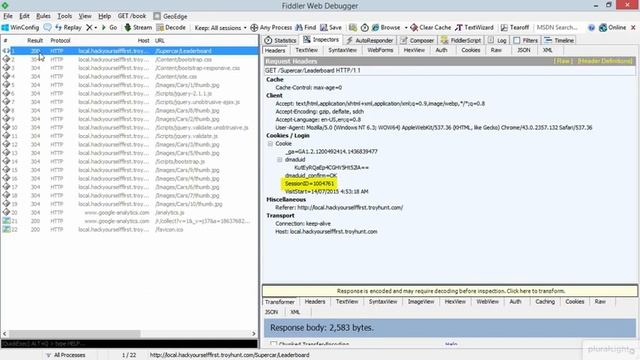Open the Help menu
Image resolution: width=640 pixels, height=360 pixels.
(x=104, y=16)
